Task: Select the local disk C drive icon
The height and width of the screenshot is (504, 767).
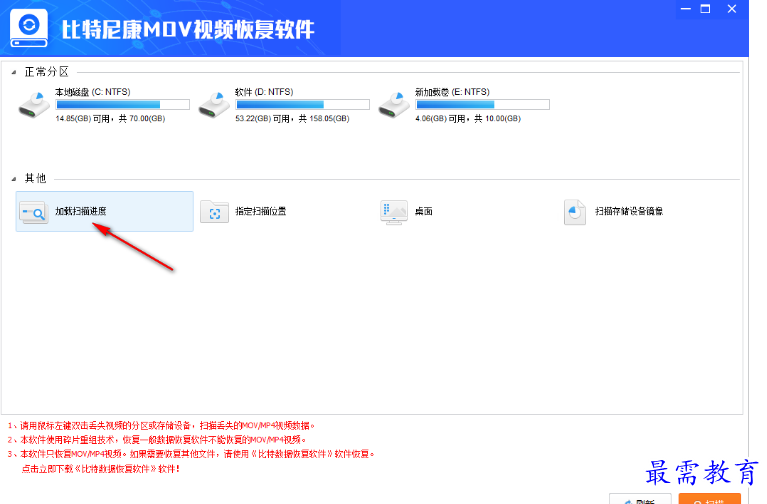Action: coord(34,105)
